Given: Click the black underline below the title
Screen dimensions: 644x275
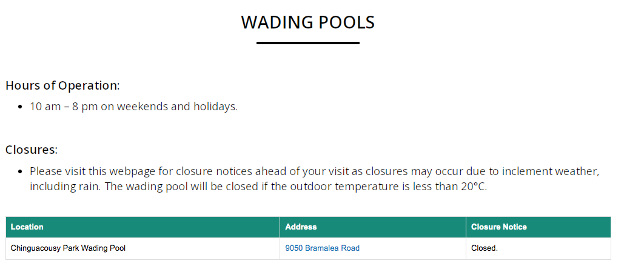Looking at the screenshot, I should coord(307,43).
